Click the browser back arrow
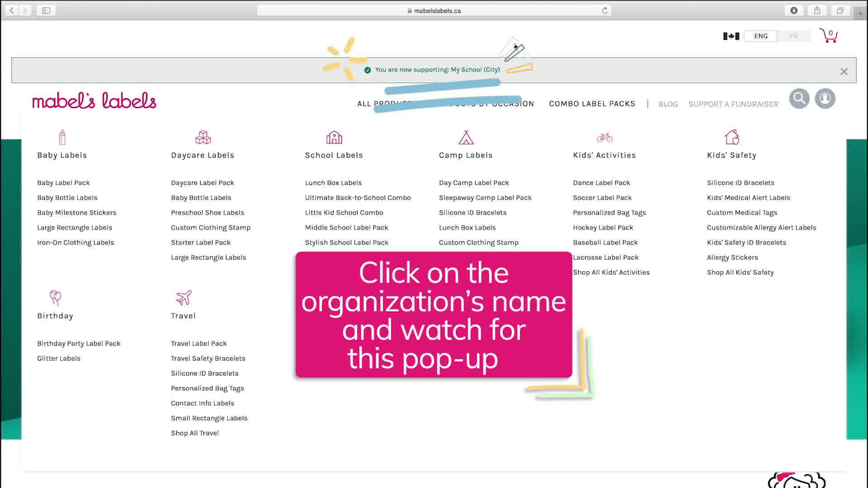 point(12,10)
